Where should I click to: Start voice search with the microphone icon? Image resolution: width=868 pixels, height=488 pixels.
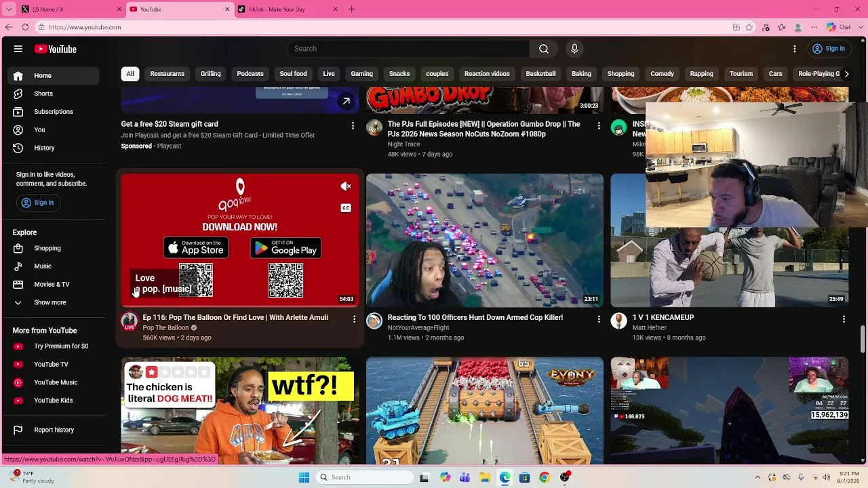574,49
